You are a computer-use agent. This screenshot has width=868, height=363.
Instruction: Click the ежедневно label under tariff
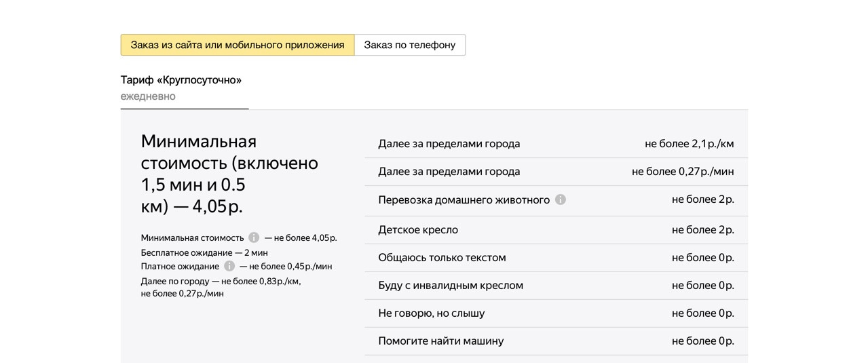pyautogui.click(x=148, y=96)
